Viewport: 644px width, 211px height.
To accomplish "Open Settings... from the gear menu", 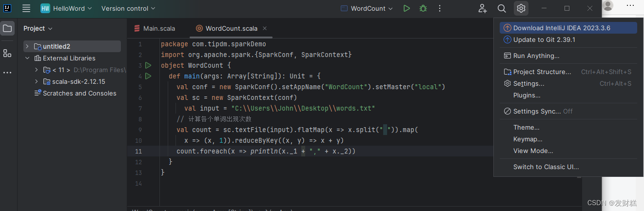I will tap(568, 83).
